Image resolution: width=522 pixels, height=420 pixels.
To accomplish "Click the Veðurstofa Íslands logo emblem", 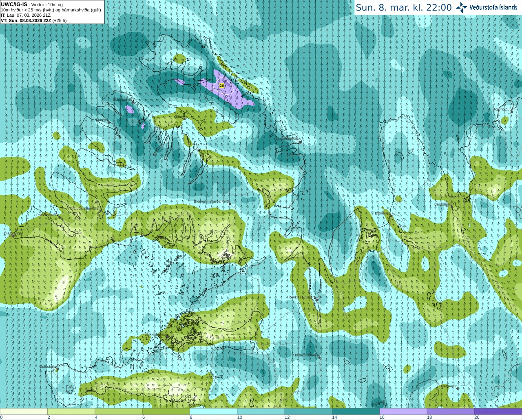I will click(462, 7).
